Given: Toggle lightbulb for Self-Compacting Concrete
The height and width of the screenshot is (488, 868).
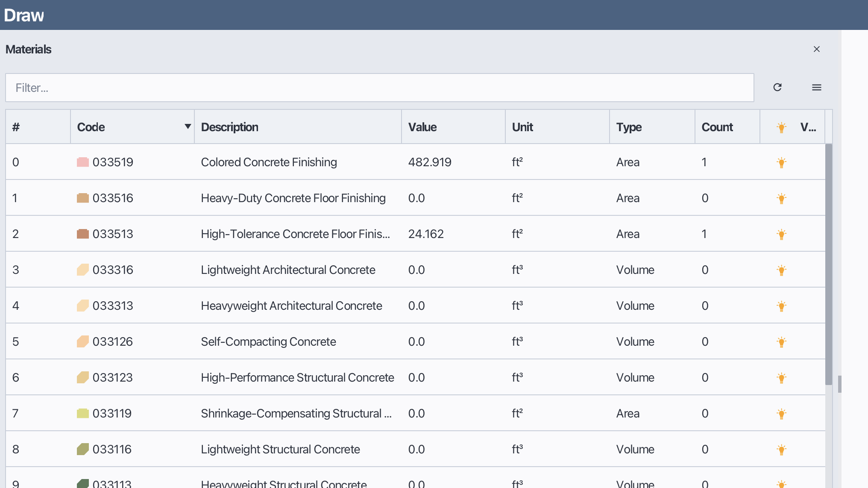Looking at the screenshot, I should click(781, 342).
